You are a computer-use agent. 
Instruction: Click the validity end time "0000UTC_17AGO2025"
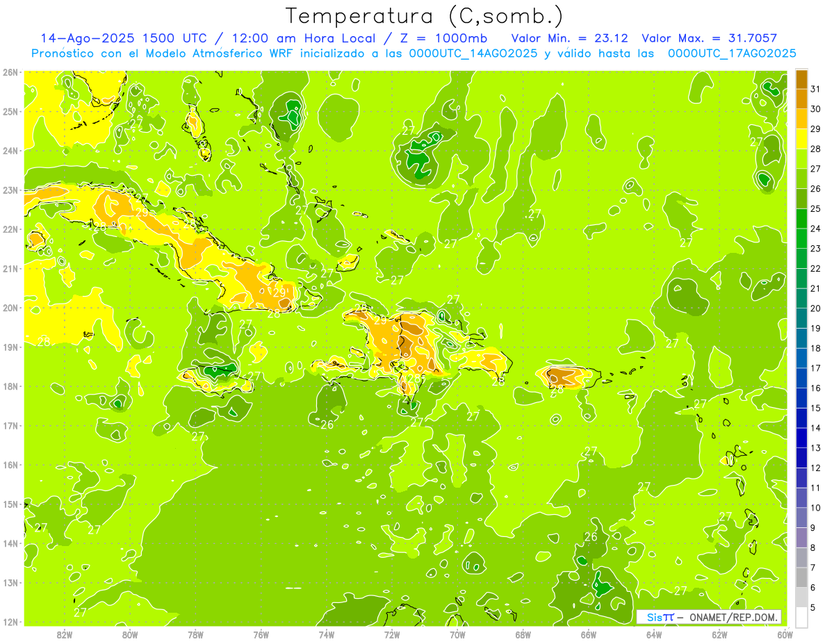coord(732,53)
